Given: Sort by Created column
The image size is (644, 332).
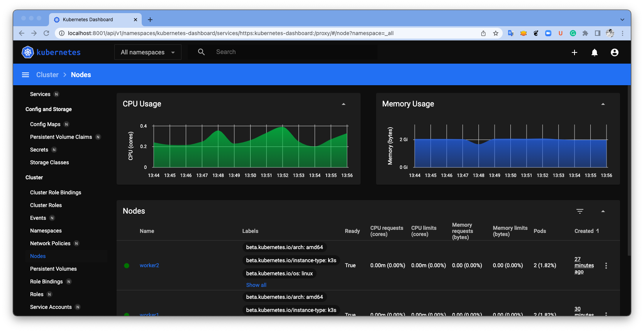Looking at the screenshot, I should 586,231.
